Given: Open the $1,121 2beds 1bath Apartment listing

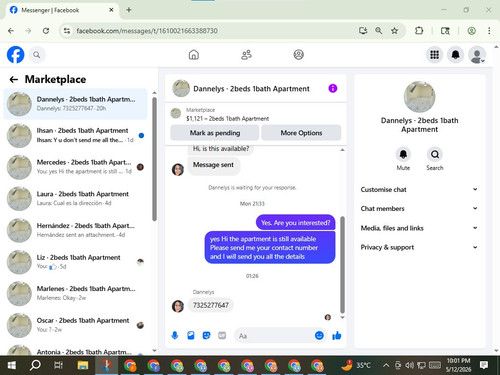Looking at the screenshot, I should pos(227,118).
